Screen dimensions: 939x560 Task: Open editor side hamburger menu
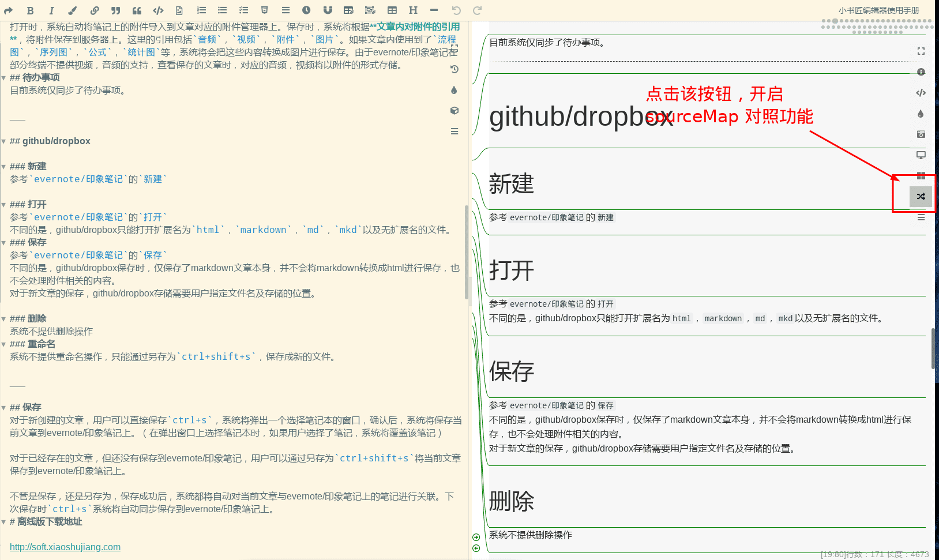455,131
